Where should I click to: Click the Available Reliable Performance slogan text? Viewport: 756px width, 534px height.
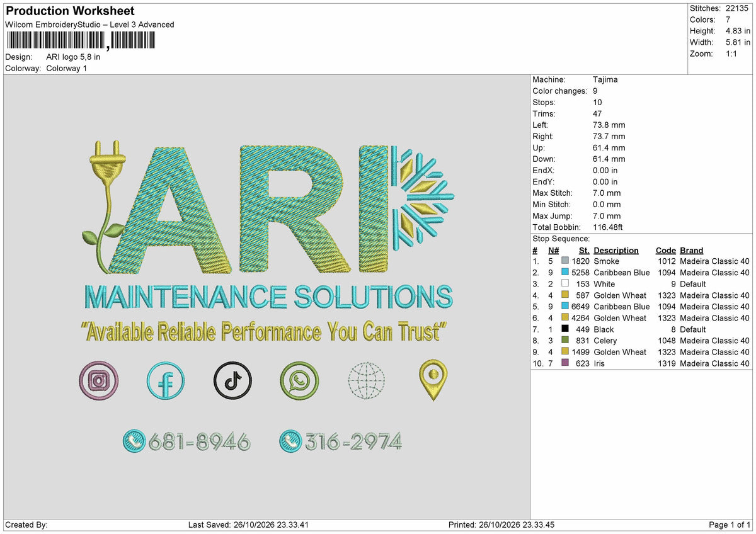click(x=265, y=332)
